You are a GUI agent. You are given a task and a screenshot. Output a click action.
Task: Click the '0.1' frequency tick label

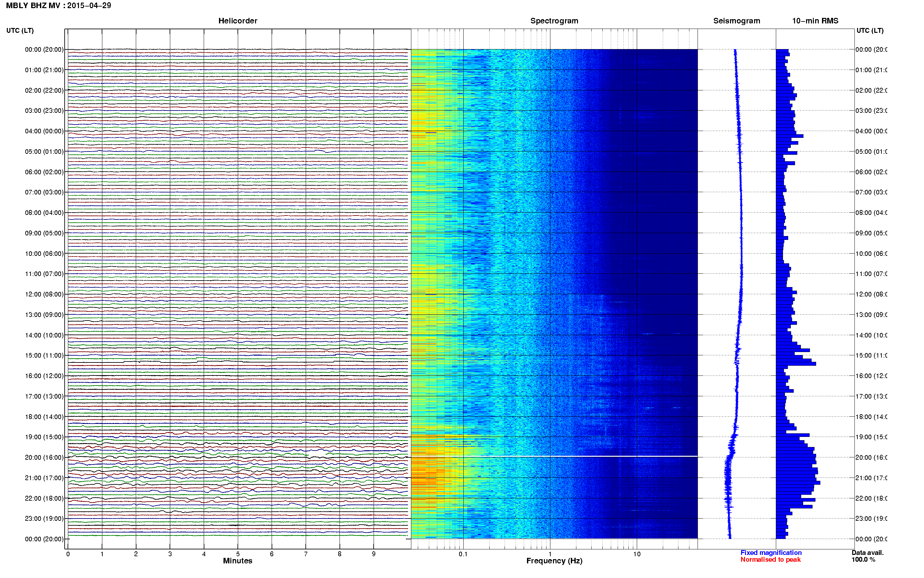tap(463, 554)
